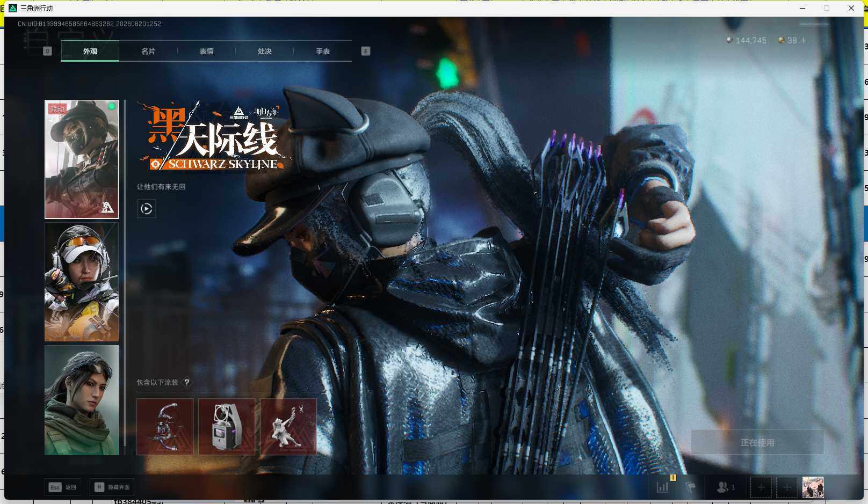The width and height of the screenshot is (868, 504).
Task: Click the 让他们有来无回 tagline text
Action: (x=161, y=187)
